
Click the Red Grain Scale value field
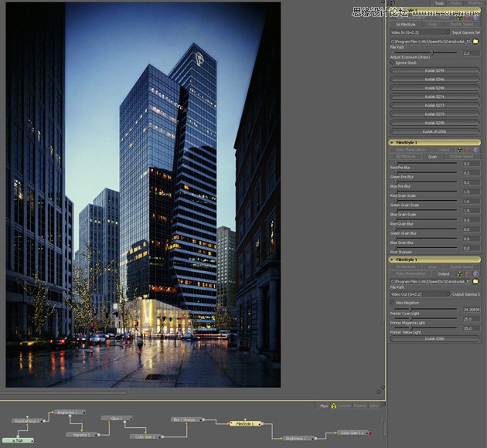[x=472, y=192]
